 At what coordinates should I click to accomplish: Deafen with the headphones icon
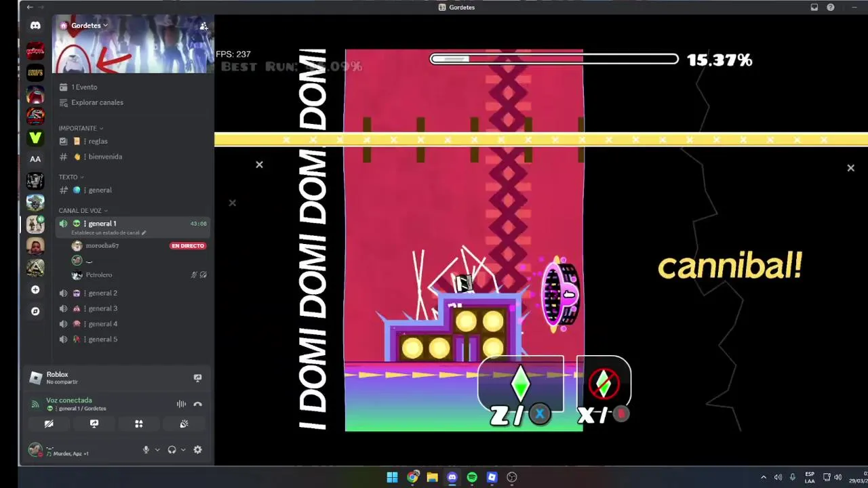pos(172,449)
